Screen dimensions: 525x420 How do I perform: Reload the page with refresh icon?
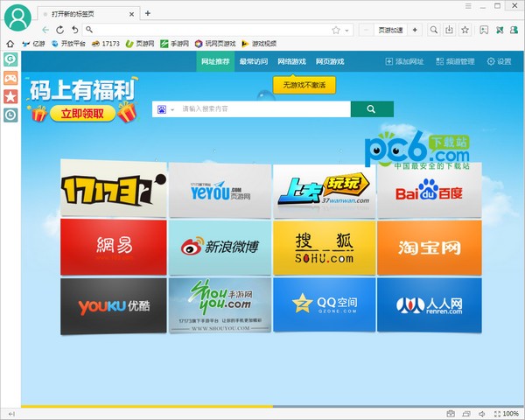tap(59, 30)
